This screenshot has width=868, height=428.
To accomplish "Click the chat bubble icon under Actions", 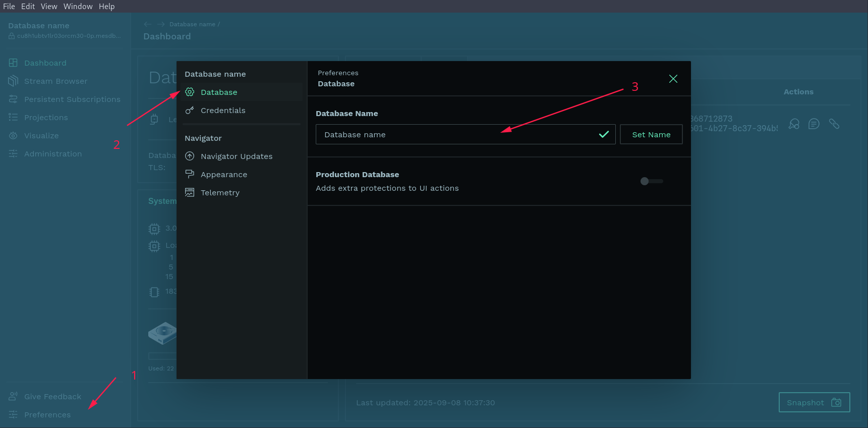I will [814, 124].
